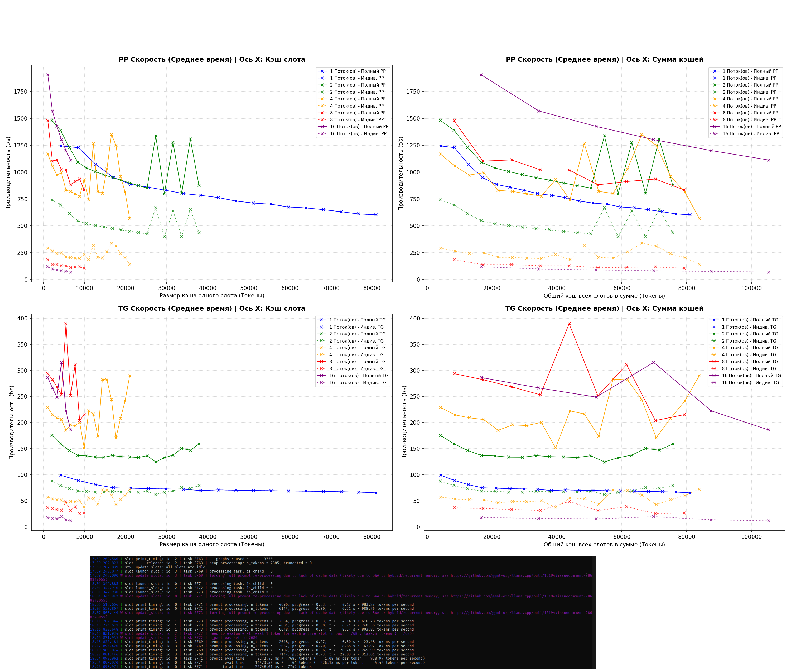Click log text 'n_past was set to 7684'
The image size is (791, 672).
pyautogui.click(x=233, y=637)
